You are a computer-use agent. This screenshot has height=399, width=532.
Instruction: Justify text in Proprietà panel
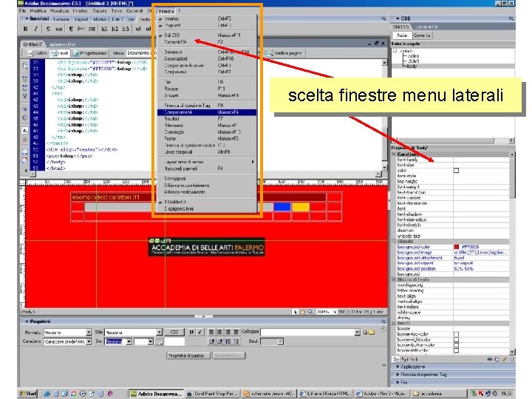[236, 332]
